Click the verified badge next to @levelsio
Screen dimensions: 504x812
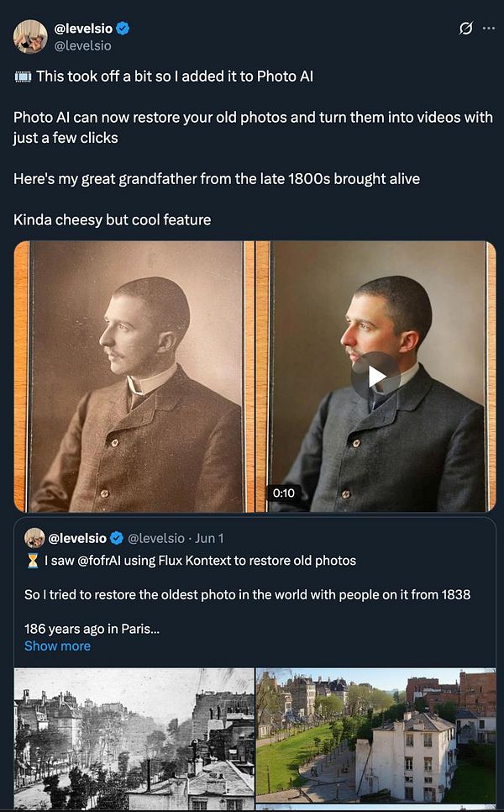[123, 27]
